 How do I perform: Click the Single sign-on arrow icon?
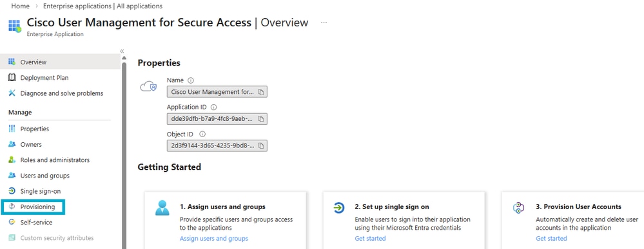pos(12,191)
